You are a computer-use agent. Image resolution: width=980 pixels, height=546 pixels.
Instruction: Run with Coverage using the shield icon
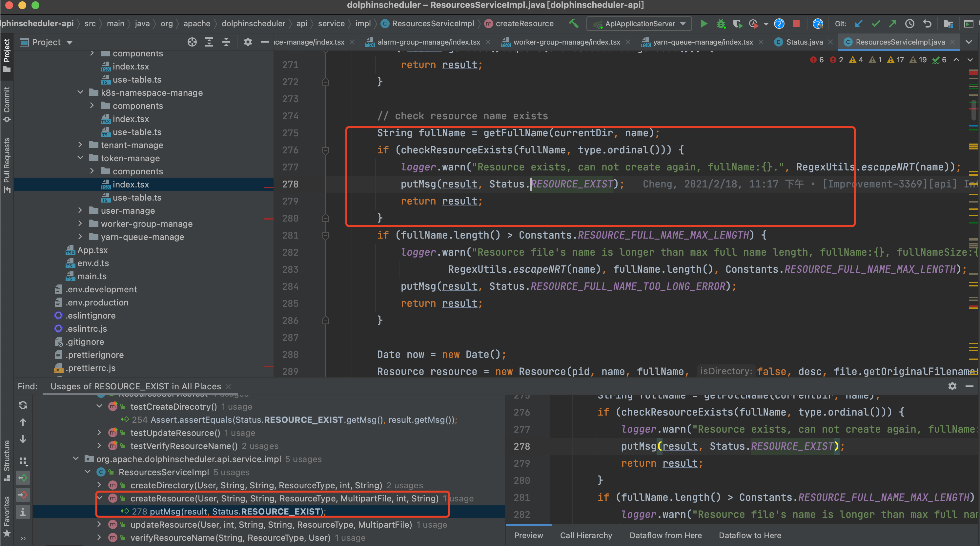point(738,24)
